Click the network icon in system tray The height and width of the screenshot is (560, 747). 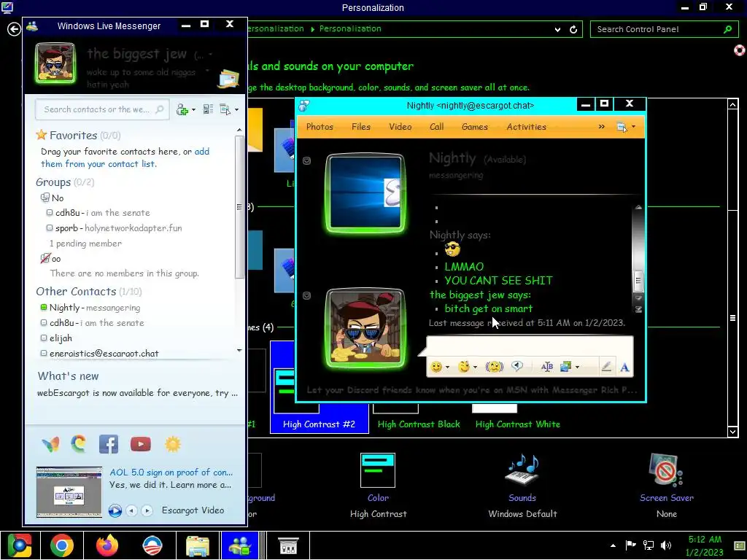click(x=648, y=545)
